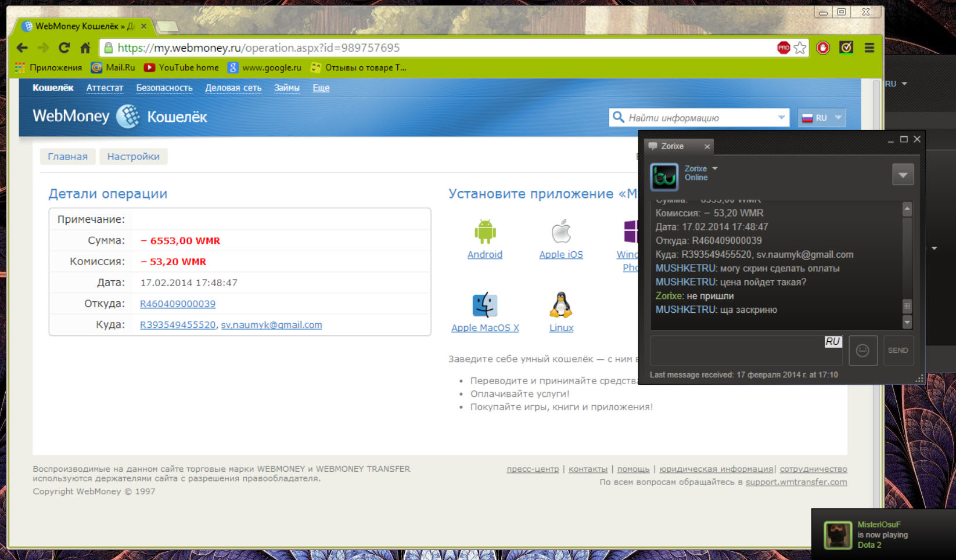Open the контакты footer link
Image resolution: width=956 pixels, height=560 pixels.
(x=588, y=469)
